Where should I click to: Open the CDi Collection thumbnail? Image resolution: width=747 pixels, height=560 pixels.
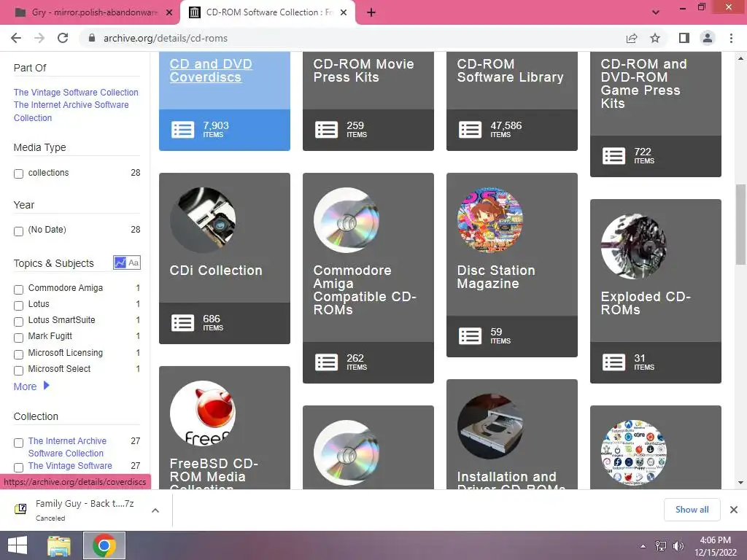[204, 220]
